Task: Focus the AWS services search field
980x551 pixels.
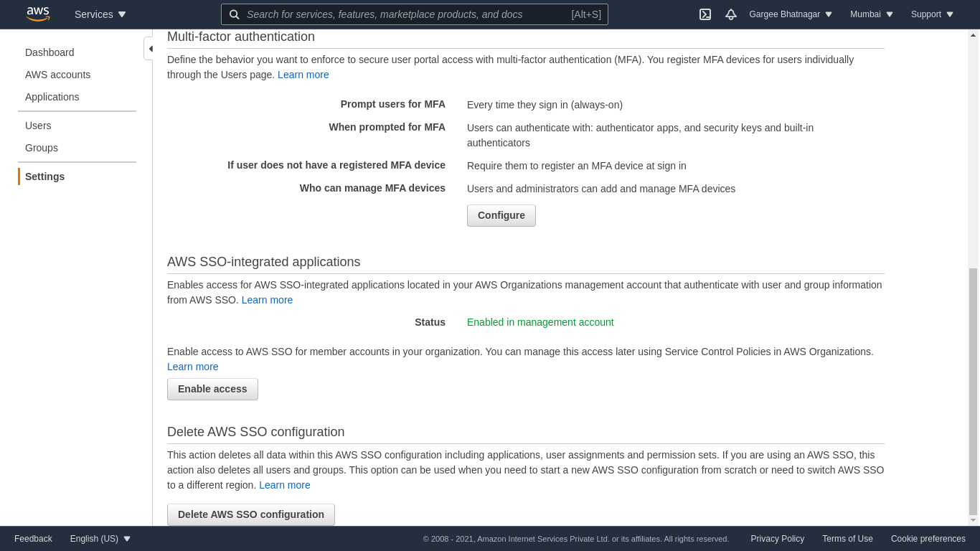Action: pos(415,14)
